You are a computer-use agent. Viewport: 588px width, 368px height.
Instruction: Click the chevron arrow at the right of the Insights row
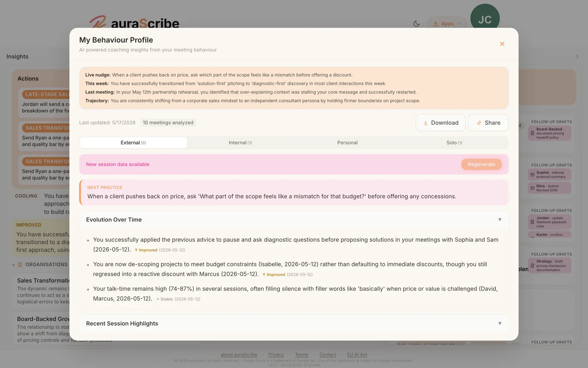(x=577, y=56)
